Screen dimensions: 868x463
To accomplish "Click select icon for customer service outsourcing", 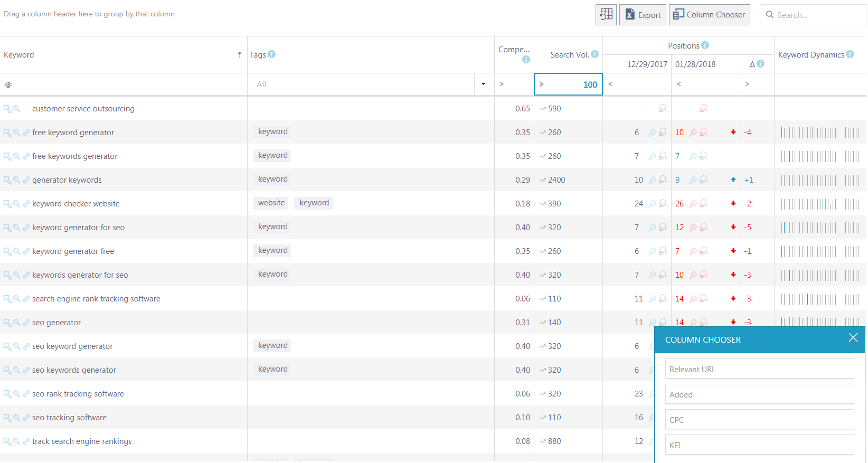I will 7,109.
